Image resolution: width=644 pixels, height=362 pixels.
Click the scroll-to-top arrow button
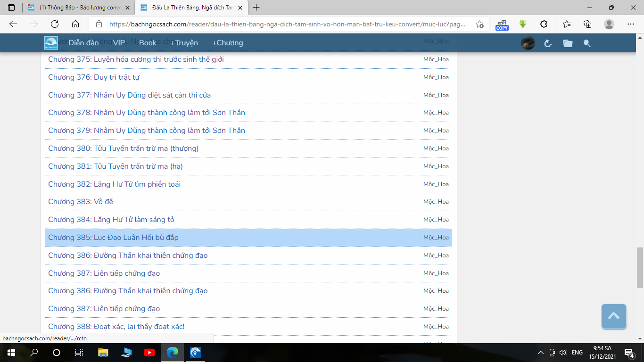(x=613, y=316)
